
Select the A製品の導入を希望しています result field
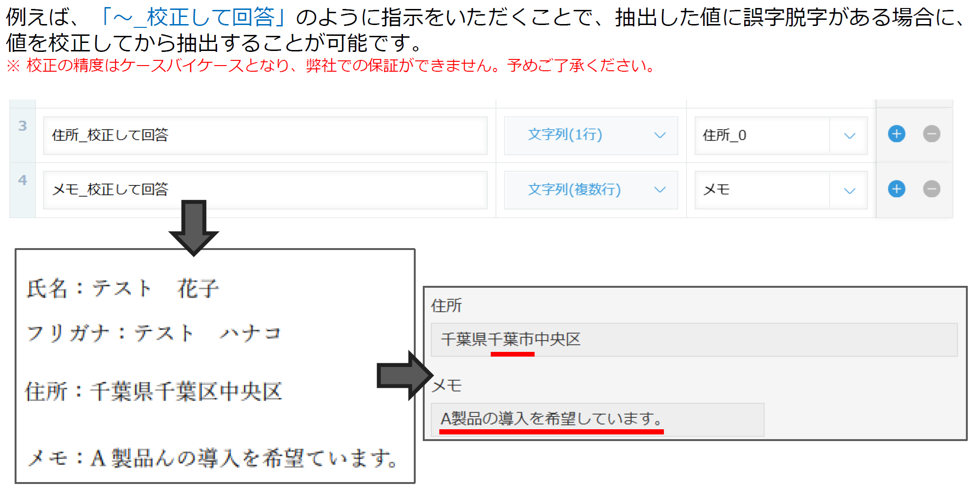pyautogui.click(x=597, y=419)
